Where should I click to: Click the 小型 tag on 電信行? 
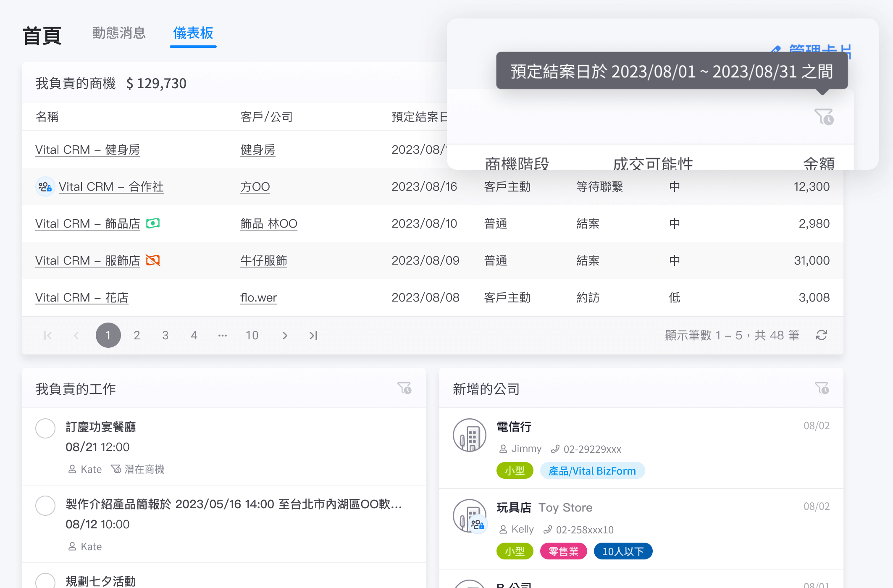click(515, 471)
